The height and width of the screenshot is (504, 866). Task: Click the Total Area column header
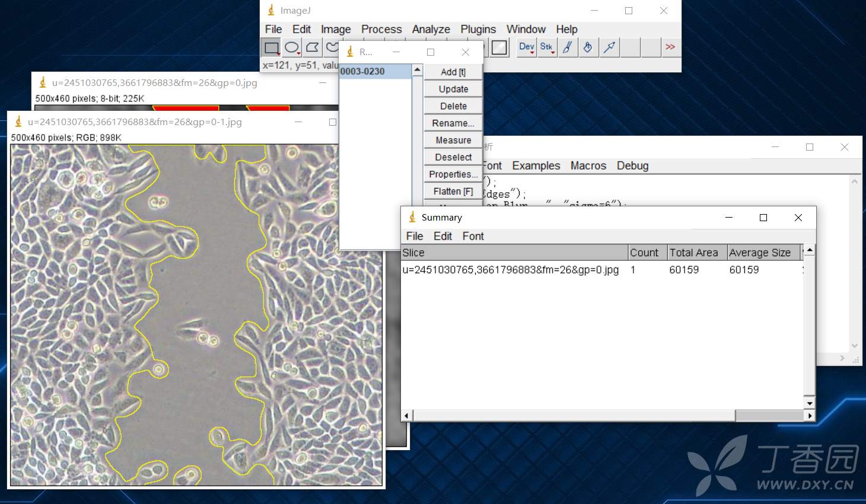coord(698,253)
